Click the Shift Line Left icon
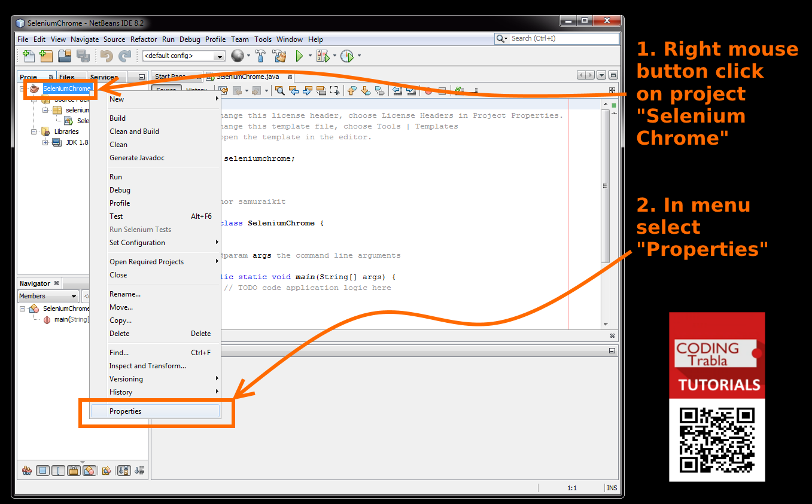812x504 pixels. pos(397,91)
